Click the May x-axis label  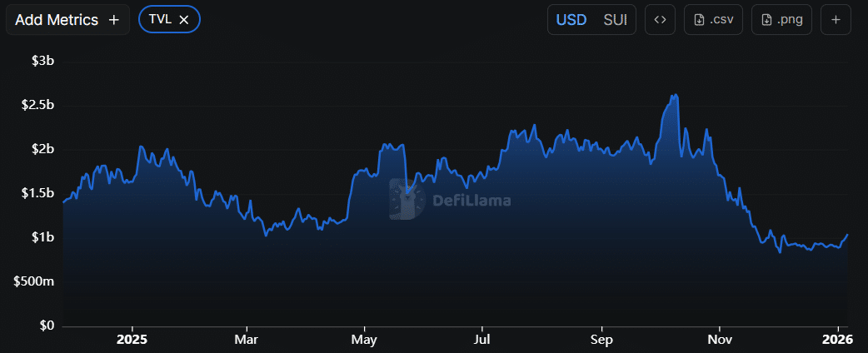click(x=364, y=339)
